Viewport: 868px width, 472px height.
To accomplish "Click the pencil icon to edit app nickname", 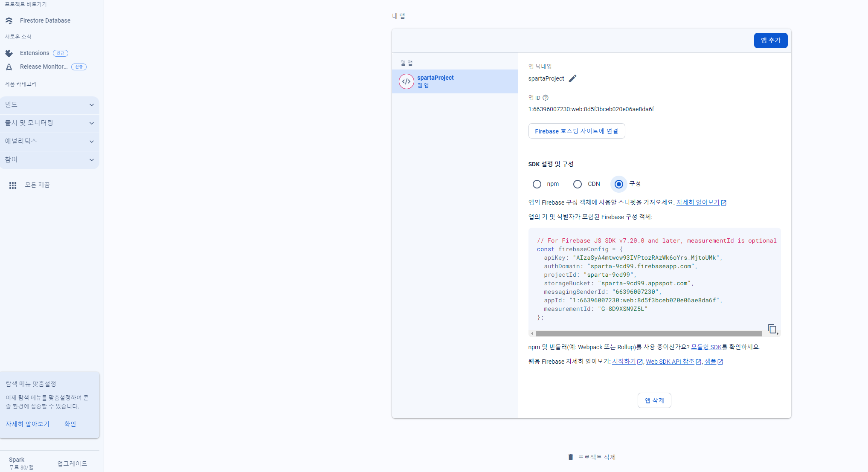I will [572, 78].
